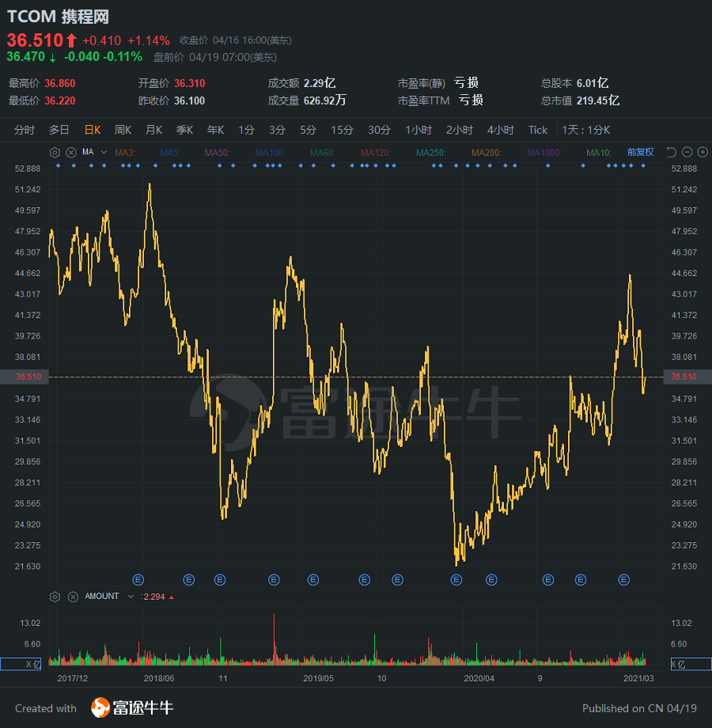712x728 pixels.
Task: Click the rightmost earnings E marker
Action: 624,580
